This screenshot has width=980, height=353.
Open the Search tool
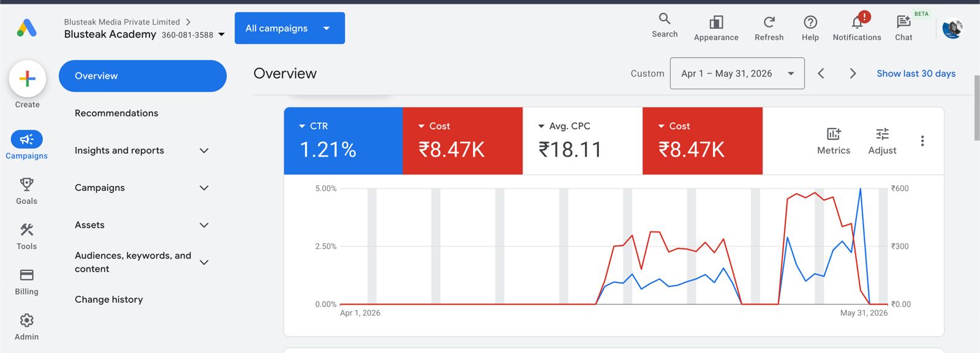point(665,26)
